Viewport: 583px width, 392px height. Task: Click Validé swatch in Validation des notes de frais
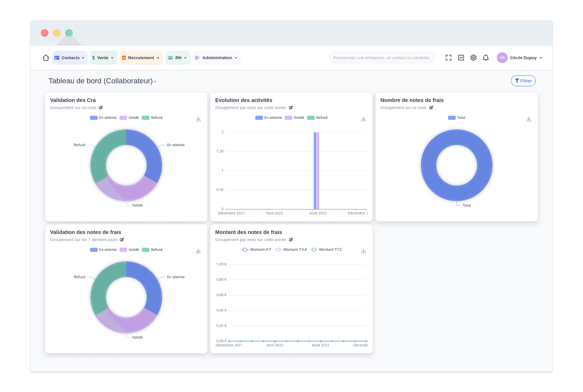(123, 250)
